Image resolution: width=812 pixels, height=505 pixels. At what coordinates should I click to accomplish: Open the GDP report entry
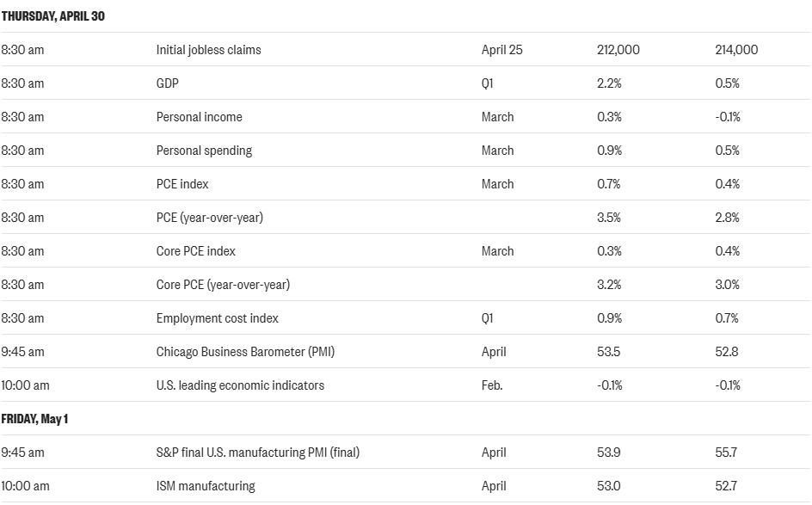168,83
